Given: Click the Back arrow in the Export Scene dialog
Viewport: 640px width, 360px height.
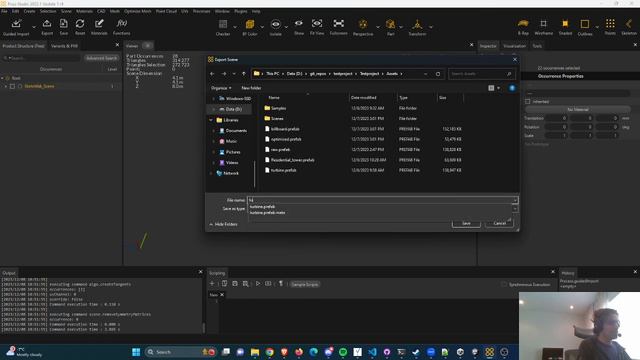Looking at the screenshot, I should pos(212,74).
